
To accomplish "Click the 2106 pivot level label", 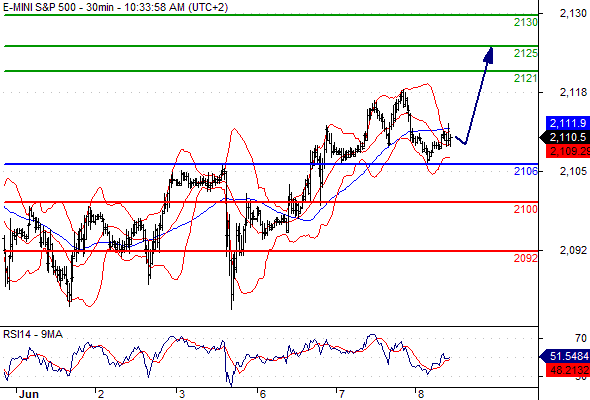I will point(526,171).
